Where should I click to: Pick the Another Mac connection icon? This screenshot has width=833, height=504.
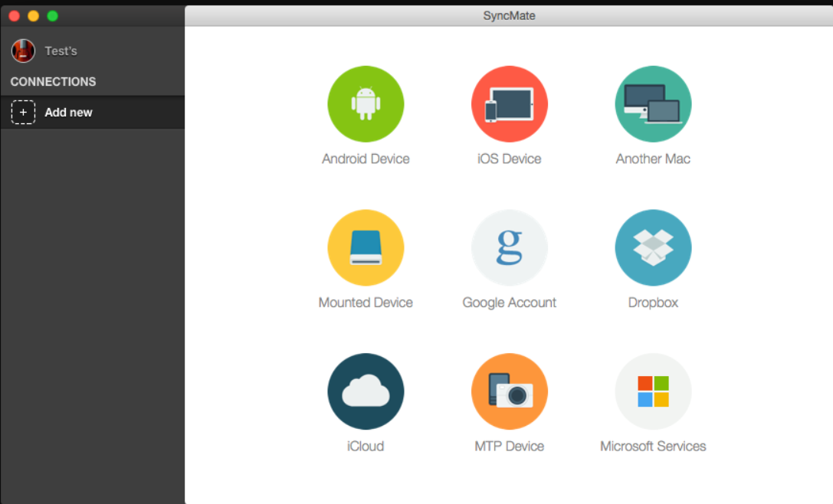click(x=653, y=104)
